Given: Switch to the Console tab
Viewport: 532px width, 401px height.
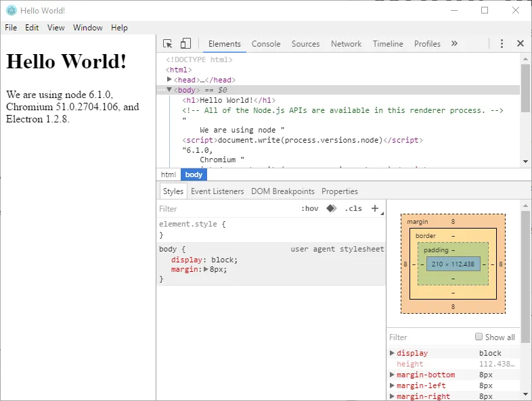Looking at the screenshot, I should coord(266,44).
